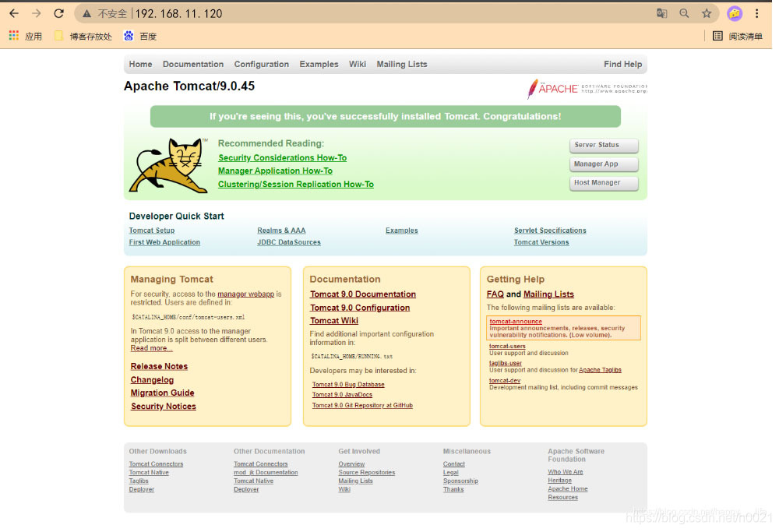Open the Release Notes link
779x532 pixels.
[x=159, y=367]
